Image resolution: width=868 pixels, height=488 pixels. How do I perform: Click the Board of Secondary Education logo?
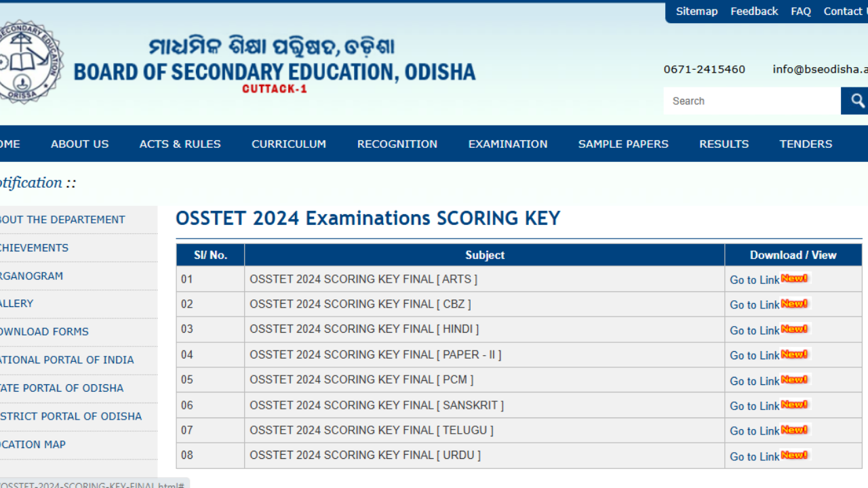(x=31, y=62)
